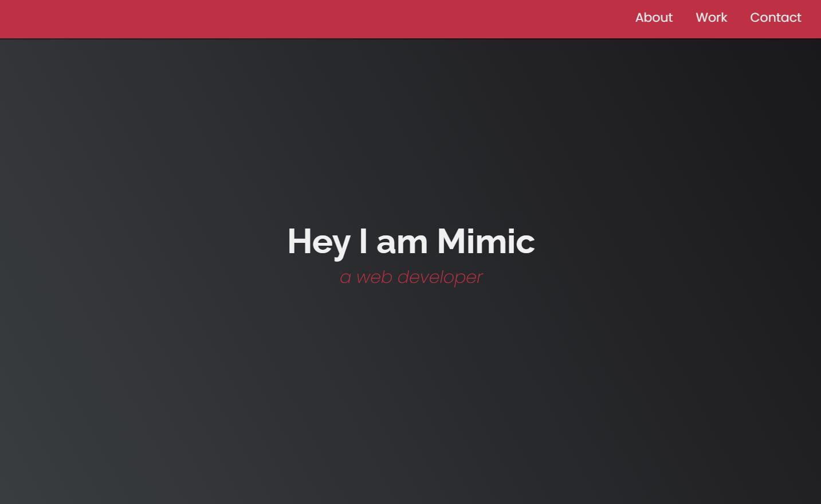The height and width of the screenshot is (504, 821).
Task: Select the word developer in the subtitle
Action: tap(440, 277)
